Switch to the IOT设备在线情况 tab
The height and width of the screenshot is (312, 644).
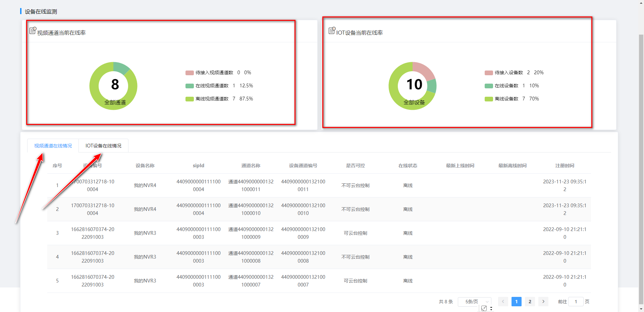(x=103, y=145)
